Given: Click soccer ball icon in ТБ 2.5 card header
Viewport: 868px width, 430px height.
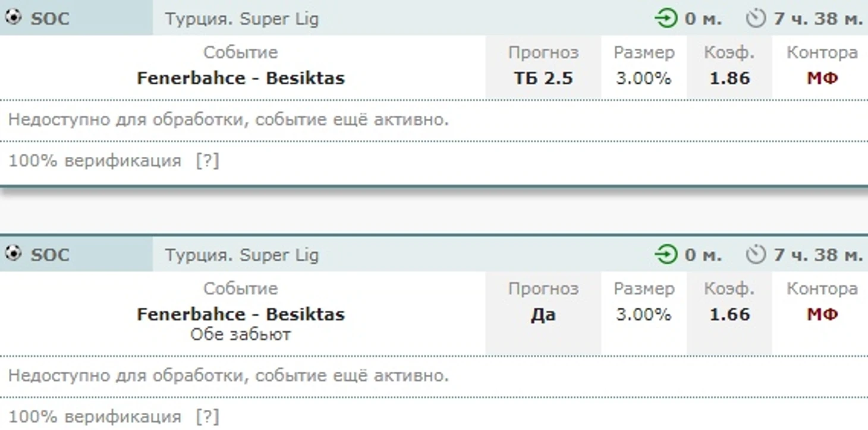Looking at the screenshot, I should tap(13, 17).
